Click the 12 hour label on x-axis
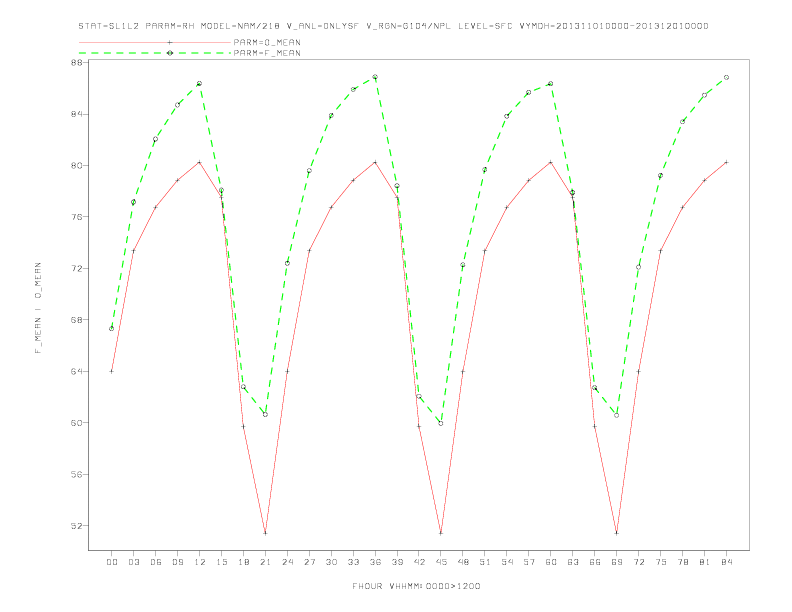Viewport: 792px width, 612px height. pyautogui.click(x=200, y=562)
